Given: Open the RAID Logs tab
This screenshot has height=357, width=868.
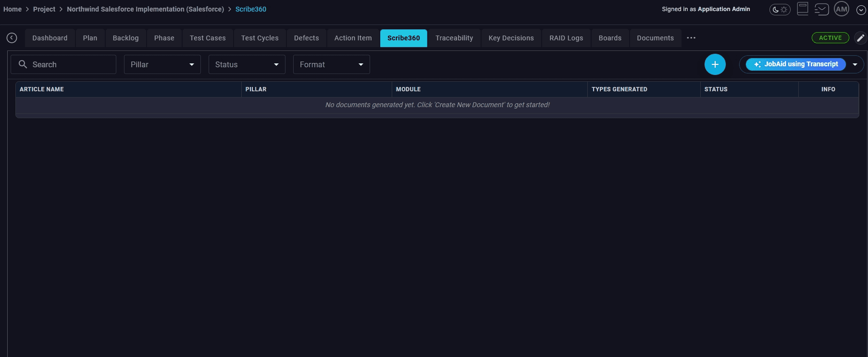Looking at the screenshot, I should [566, 38].
